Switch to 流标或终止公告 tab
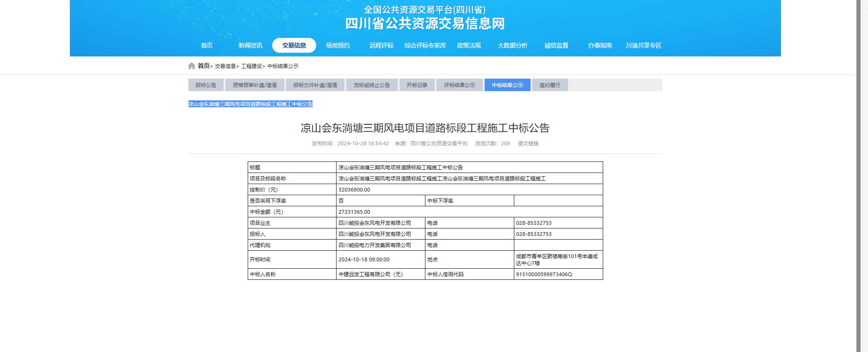The height and width of the screenshot is (352, 868). point(372,85)
